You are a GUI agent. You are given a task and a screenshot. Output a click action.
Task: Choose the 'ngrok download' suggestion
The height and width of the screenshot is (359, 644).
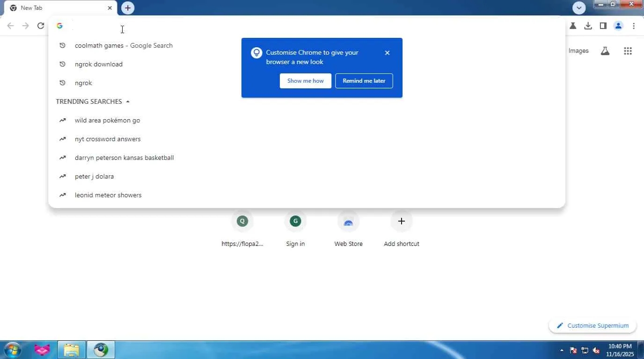[307, 64]
